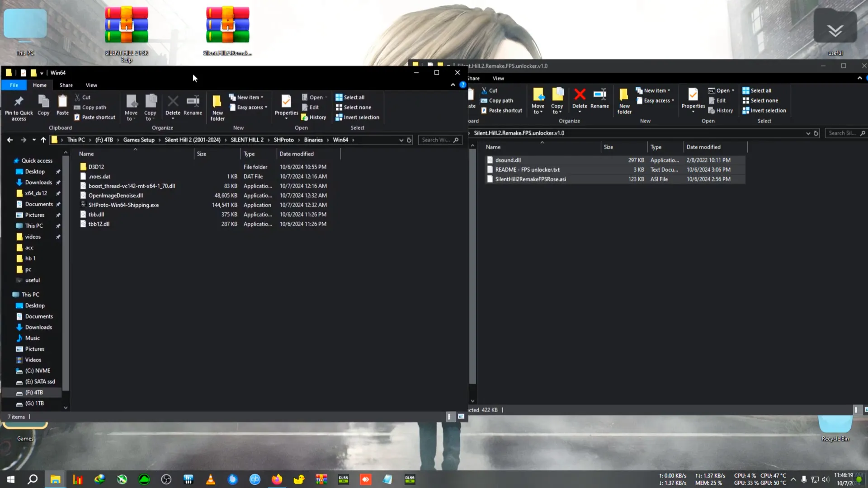
Task: Open Move to dropdown in Win64 window
Action: coord(131,108)
